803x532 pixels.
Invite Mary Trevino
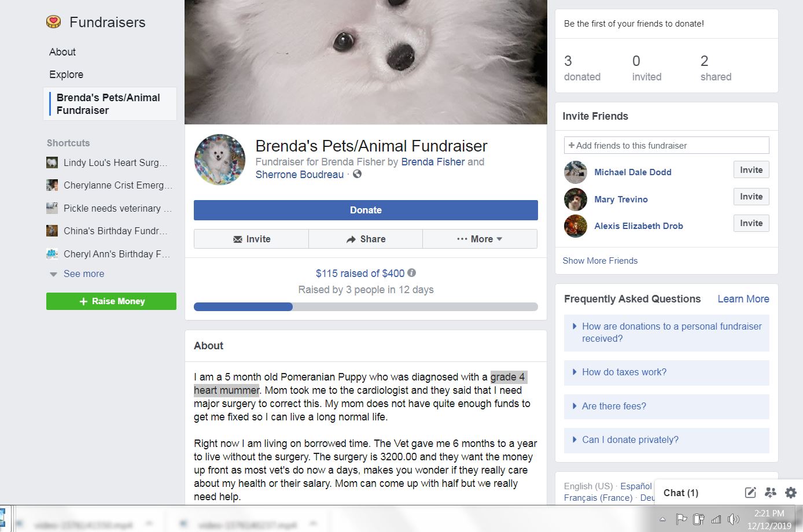coord(751,197)
